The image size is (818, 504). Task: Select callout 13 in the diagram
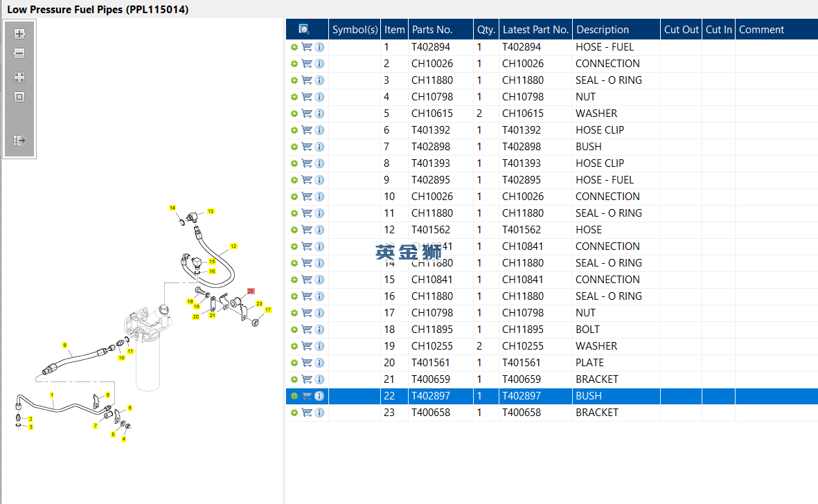211,211
